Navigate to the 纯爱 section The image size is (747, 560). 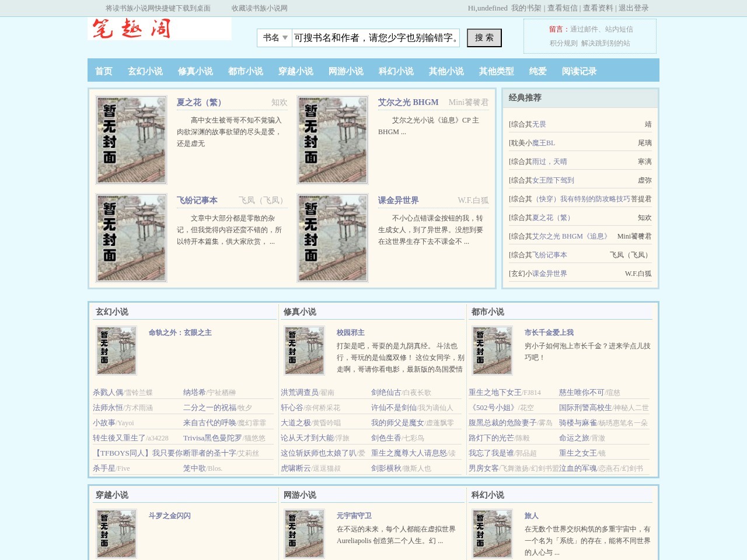coord(536,71)
